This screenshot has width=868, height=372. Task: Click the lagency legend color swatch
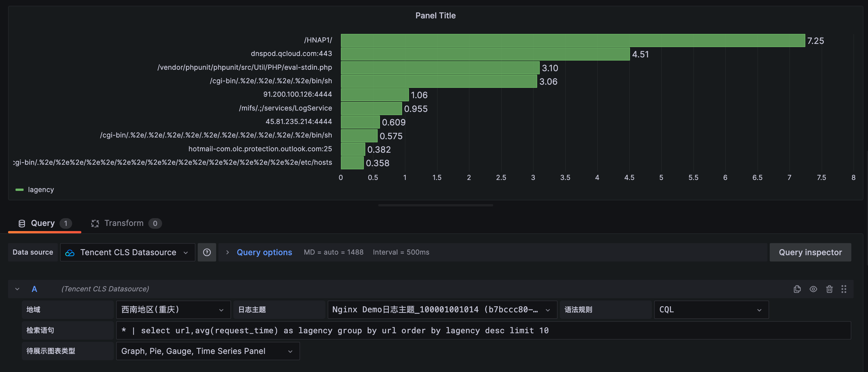(20, 190)
